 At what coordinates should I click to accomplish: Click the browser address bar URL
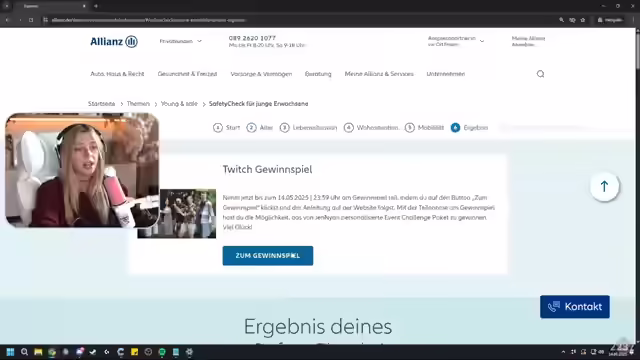[149, 20]
